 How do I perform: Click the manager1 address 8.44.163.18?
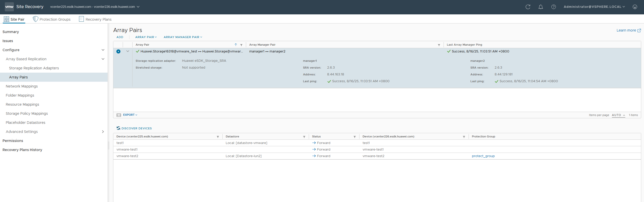[336, 74]
